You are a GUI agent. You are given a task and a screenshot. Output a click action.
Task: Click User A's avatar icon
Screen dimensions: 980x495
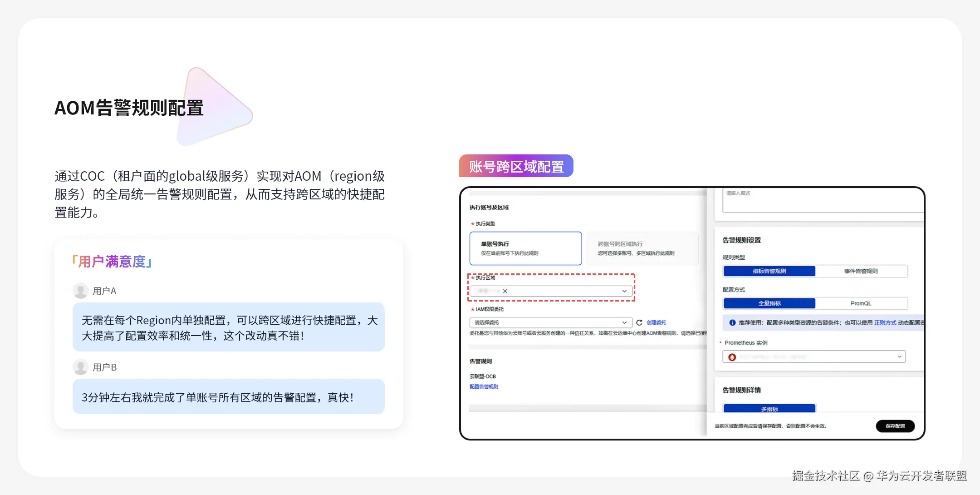pos(81,291)
